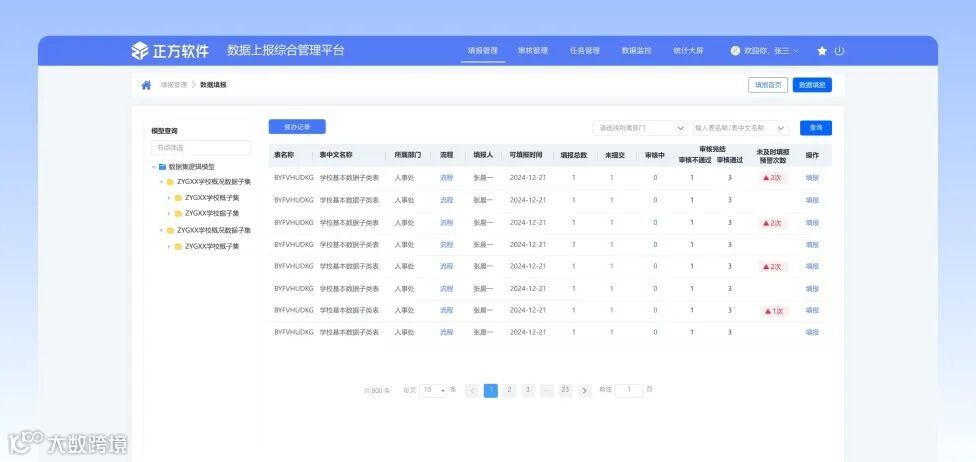The image size is (976, 462).
Task: Click the 共 800 条 total count text
Action: (x=377, y=391)
